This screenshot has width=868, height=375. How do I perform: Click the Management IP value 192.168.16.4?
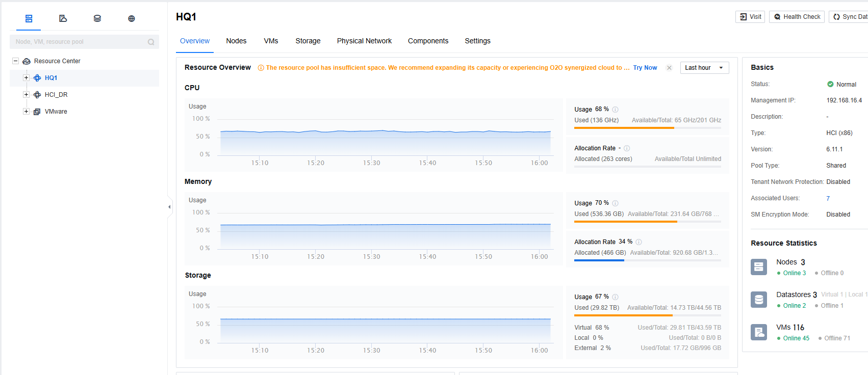[x=844, y=100]
